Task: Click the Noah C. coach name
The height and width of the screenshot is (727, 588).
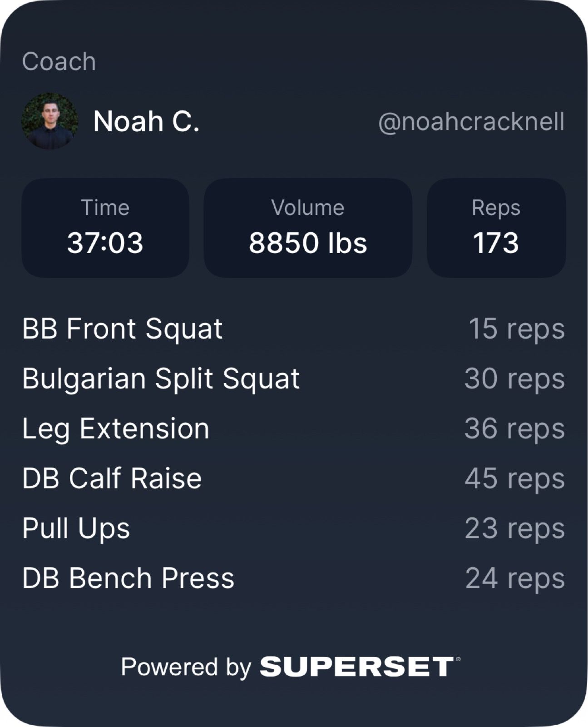Action: 146,121
